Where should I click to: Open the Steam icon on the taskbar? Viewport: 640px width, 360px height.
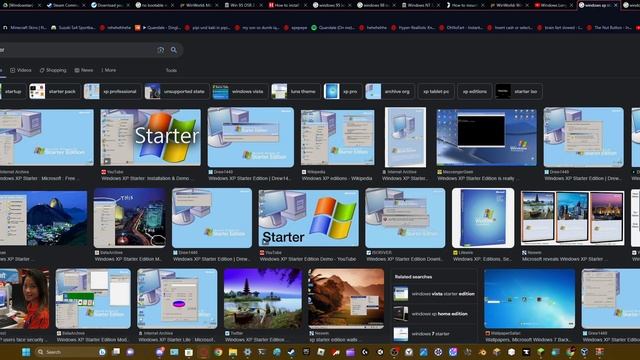coord(291,352)
